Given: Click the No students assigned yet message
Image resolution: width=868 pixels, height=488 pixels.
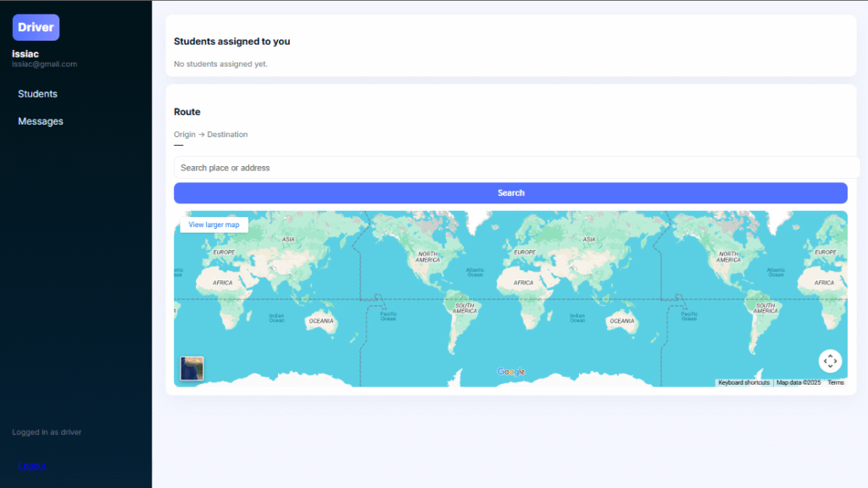Looking at the screenshot, I should coord(220,64).
